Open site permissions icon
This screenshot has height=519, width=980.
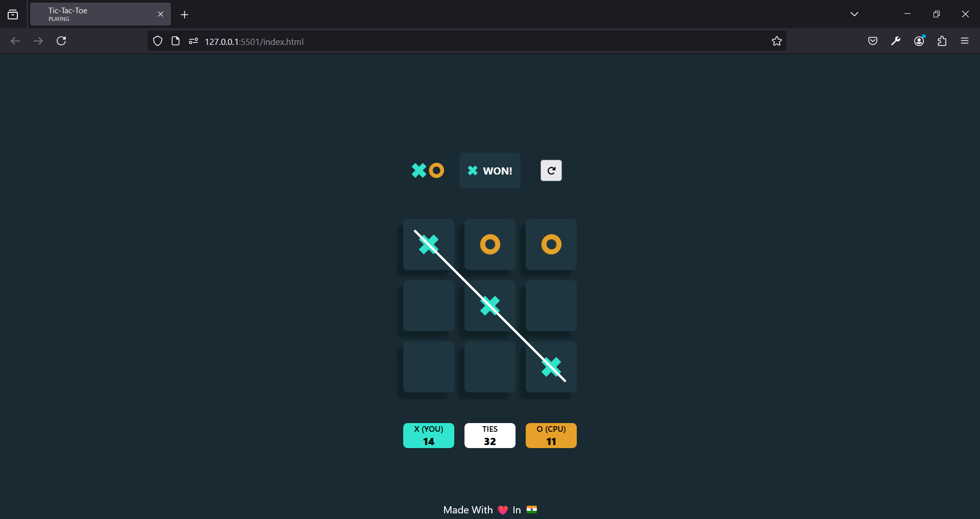click(193, 41)
